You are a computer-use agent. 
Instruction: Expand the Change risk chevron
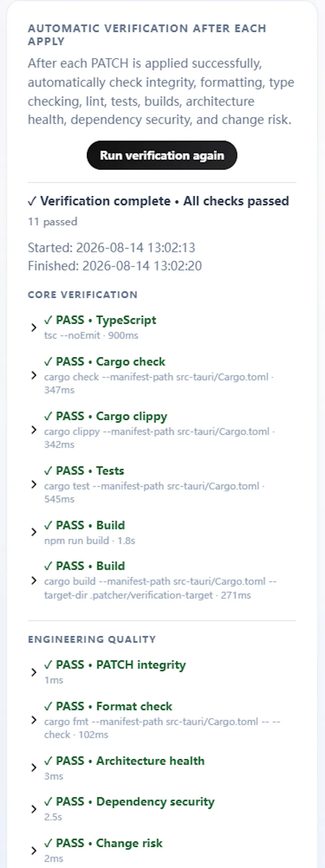(34, 851)
